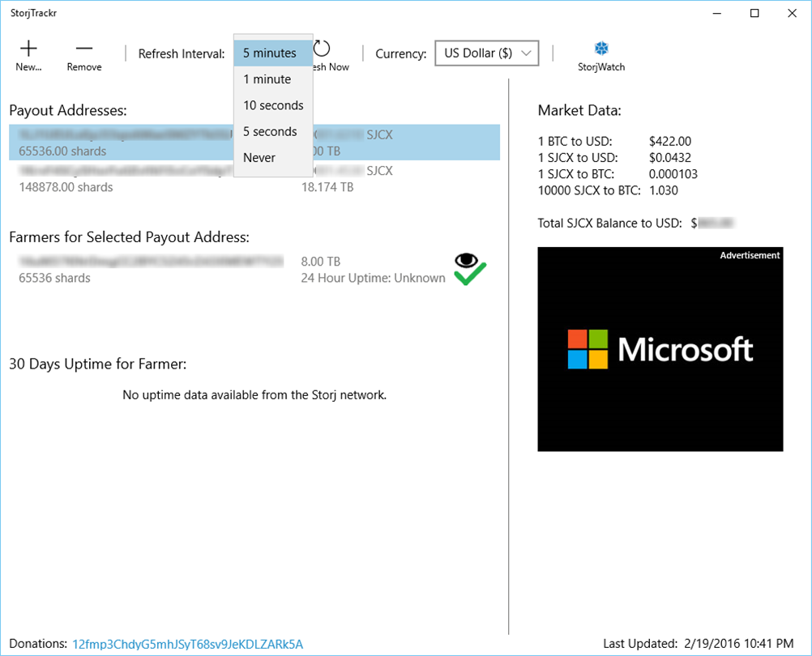This screenshot has width=812, height=656.
Task: Click the Refresh Now circular arrow icon
Action: coord(322,49)
